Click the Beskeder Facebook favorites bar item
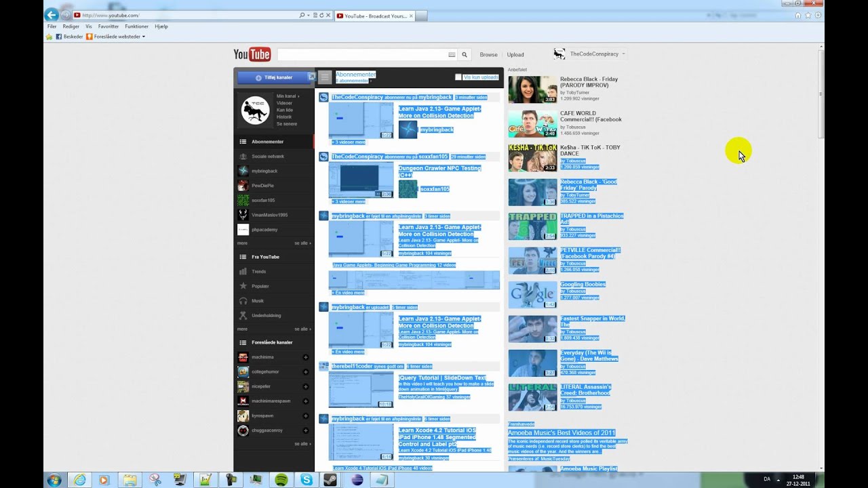This screenshot has height=488, width=868. [69, 37]
